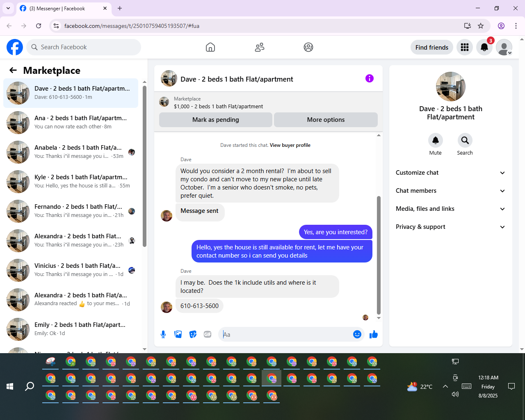Click the chat messages scrollbar

point(379,255)
